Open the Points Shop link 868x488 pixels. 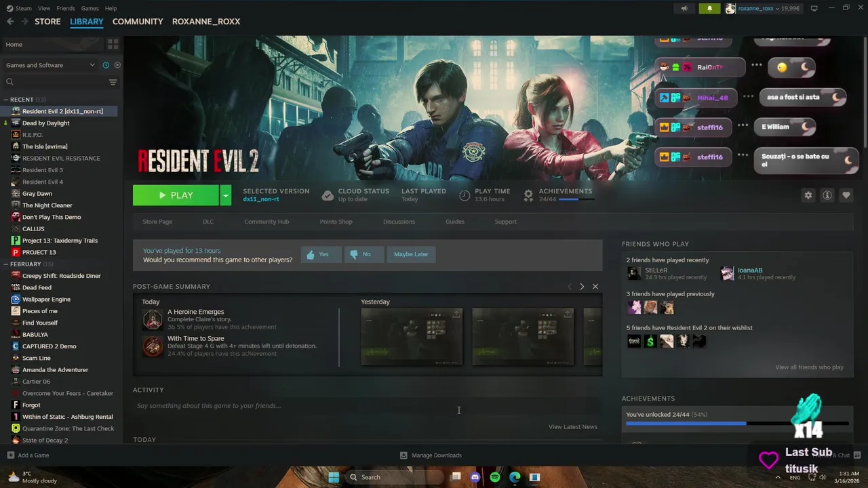(x=336, y=222)
